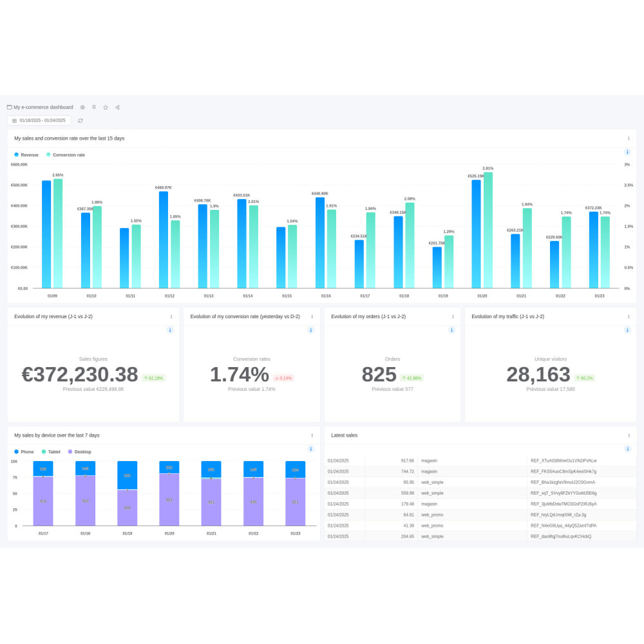Click the 42.98% change indicator on Orders

[410, 377]
